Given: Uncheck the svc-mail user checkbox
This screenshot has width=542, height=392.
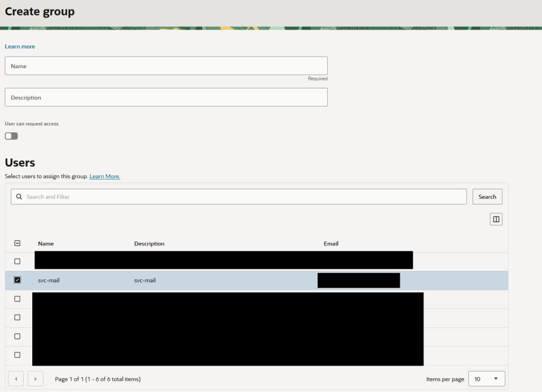Looking at the screenshot, I should click(17, 280).
